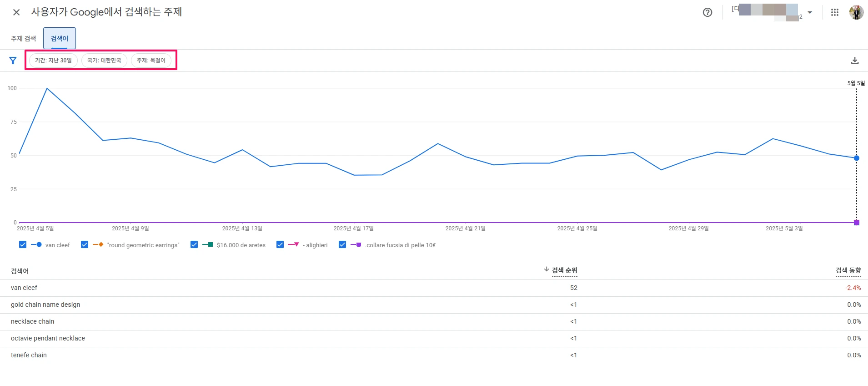Viewport: 868px width, 386px height.
Task: Click the 검색 동향 column header
Action: point(848,270)
